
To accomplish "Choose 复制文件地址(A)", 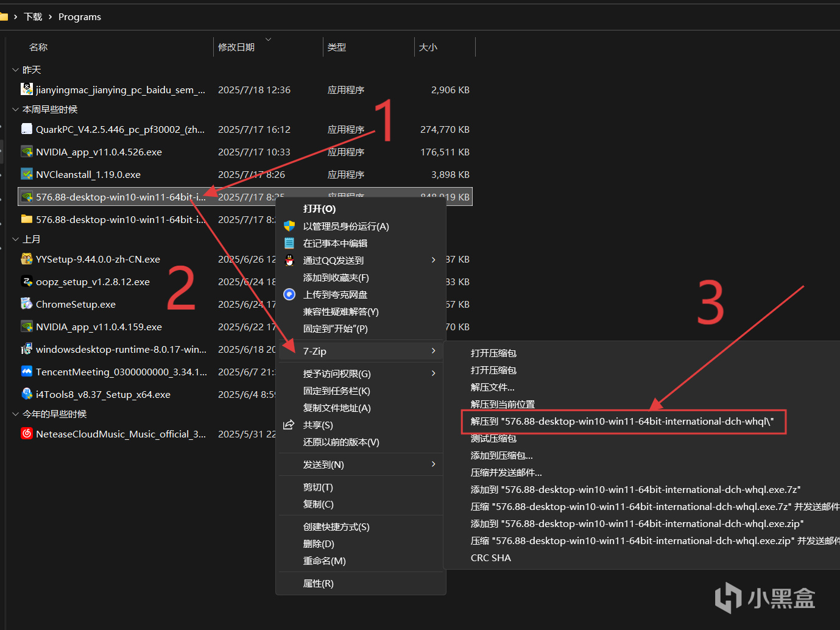I will coord(337,408).
